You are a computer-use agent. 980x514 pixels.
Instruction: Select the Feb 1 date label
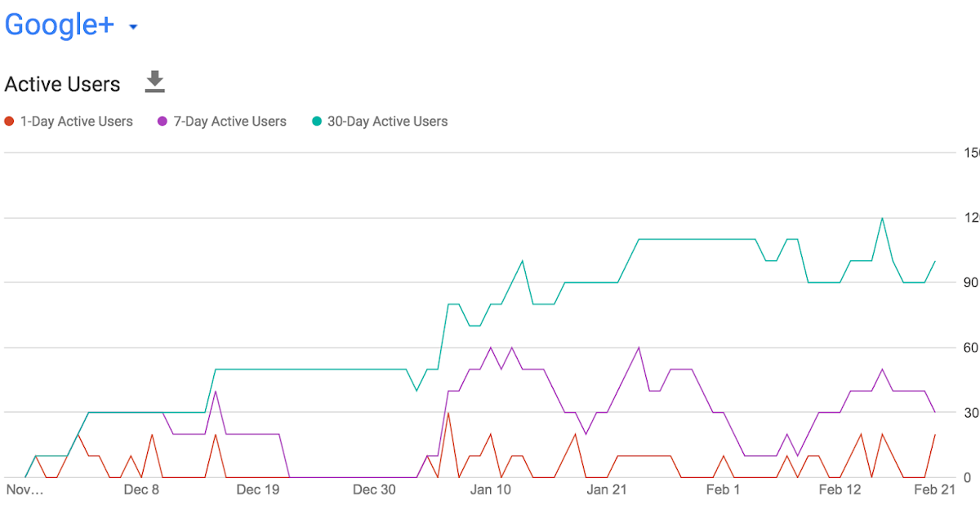[723, 490]
